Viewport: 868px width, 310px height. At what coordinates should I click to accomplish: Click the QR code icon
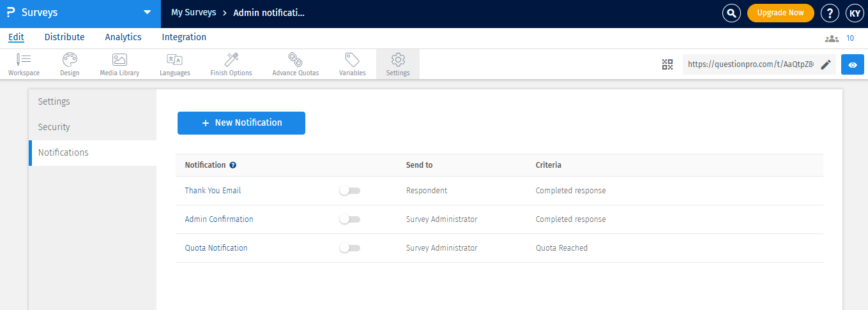pos(667,64)
